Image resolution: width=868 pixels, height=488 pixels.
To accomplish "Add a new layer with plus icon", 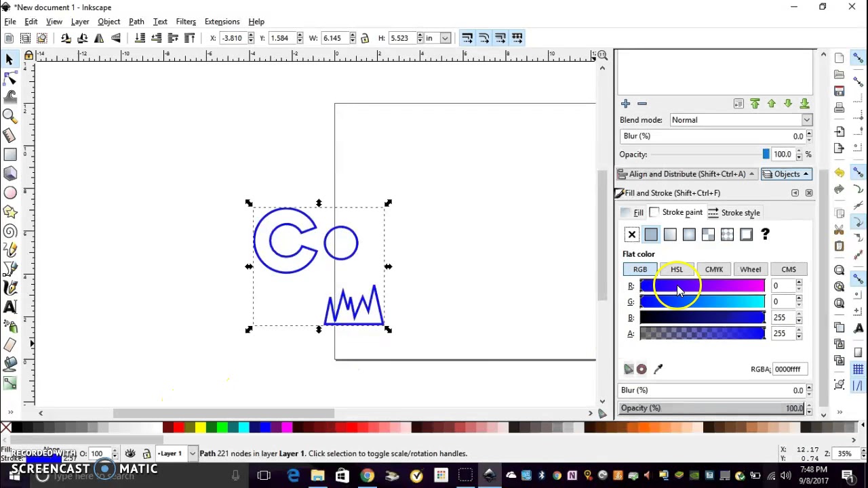I will (625, 104).
